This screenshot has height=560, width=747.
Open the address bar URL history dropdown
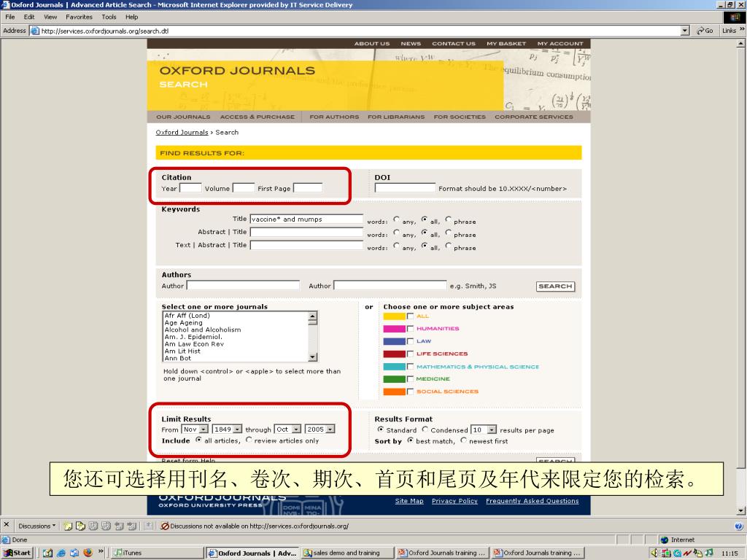pyautogui.click(x=685, y=31)
